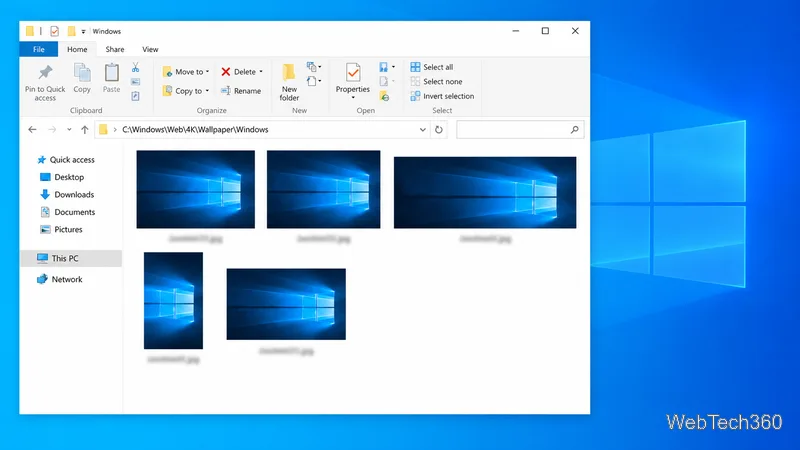Click the Back navigation arrow
The image size is (800, 450).
tap(32, 130)
